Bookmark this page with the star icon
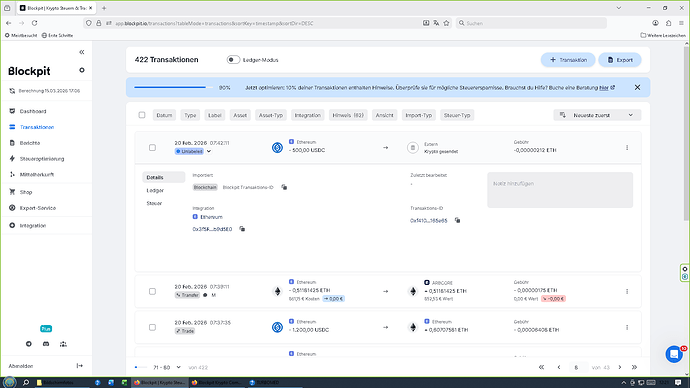The height and width of the screenshot is (388, 690). coord(446,23)
